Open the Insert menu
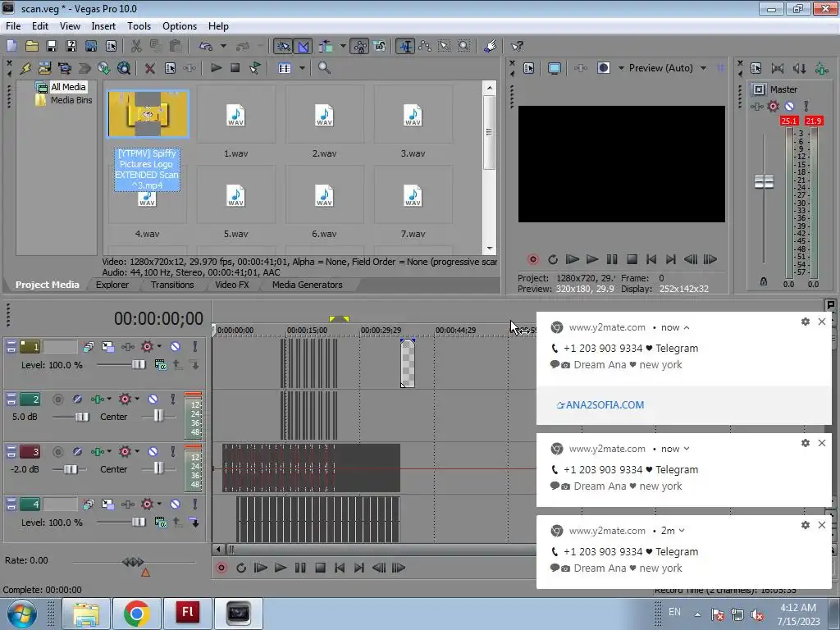Image resolution: width=840 pixels, height=630 pixels. point(103,25)
